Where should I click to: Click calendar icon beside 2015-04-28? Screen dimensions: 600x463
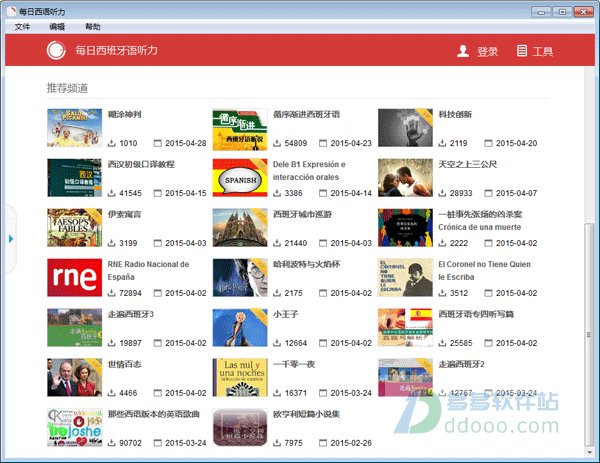tap(158, 143)
